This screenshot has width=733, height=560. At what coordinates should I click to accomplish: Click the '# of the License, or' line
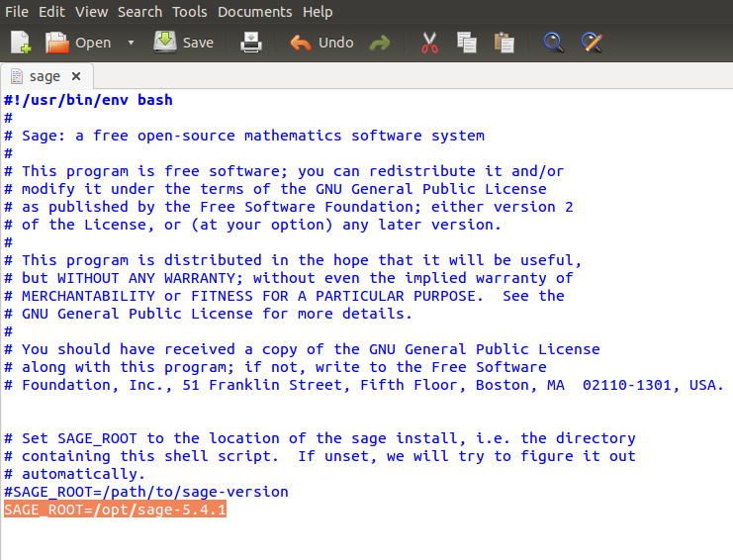click(x=252, y=225)
